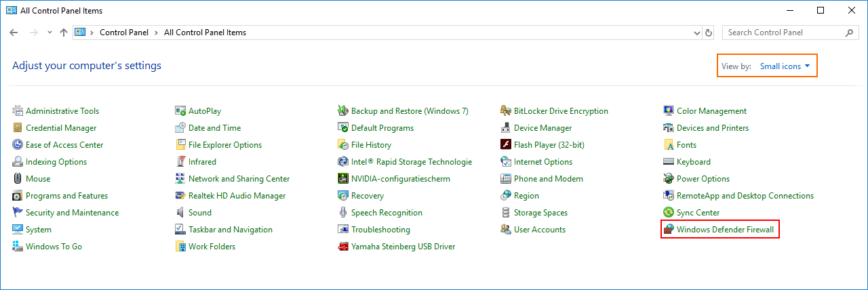868x290 pixels.
Task: Click Yamaha Steinberg USB Driver icon
Action: tap(343, 247)
